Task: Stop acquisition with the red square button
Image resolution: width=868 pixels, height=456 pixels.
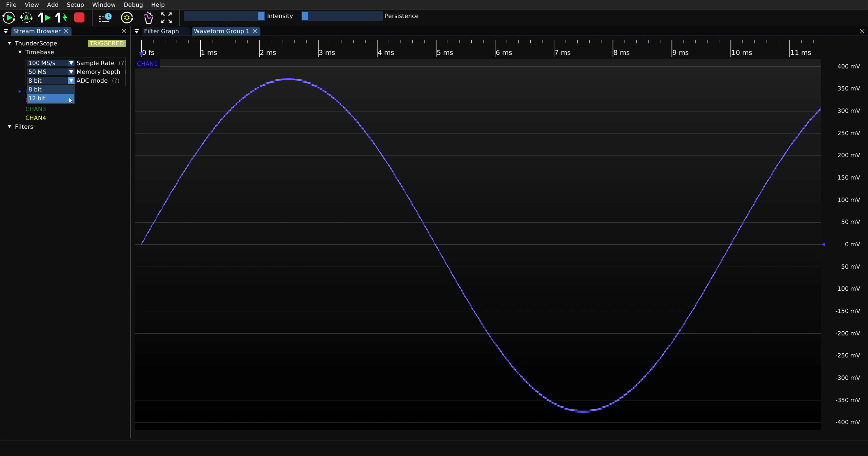Action: click(79, 18)
